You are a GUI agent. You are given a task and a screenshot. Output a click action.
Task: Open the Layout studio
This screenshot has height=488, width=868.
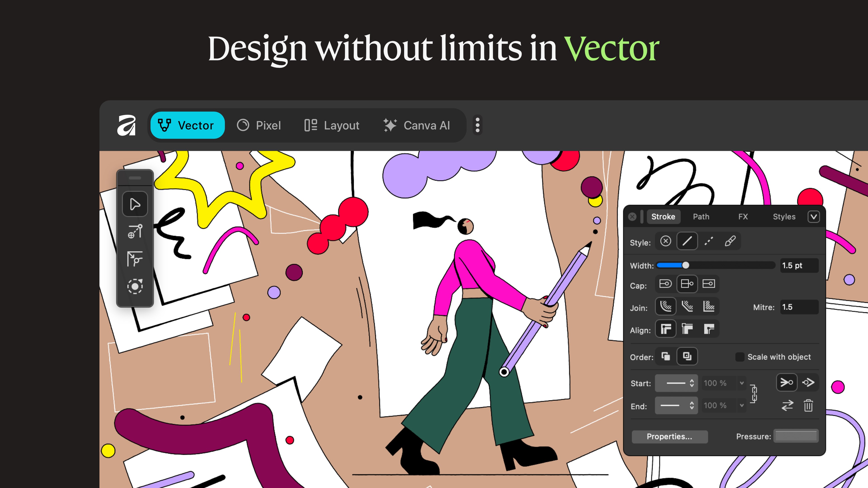(x=332, y=125)
